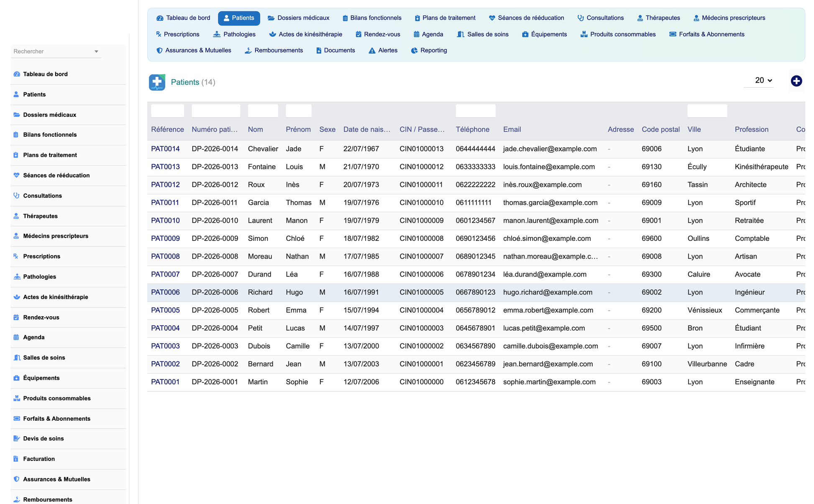814x504 pixels.
Task: Open patient link PAT0006
Action: pyautogui.click(x=165, y=292)
